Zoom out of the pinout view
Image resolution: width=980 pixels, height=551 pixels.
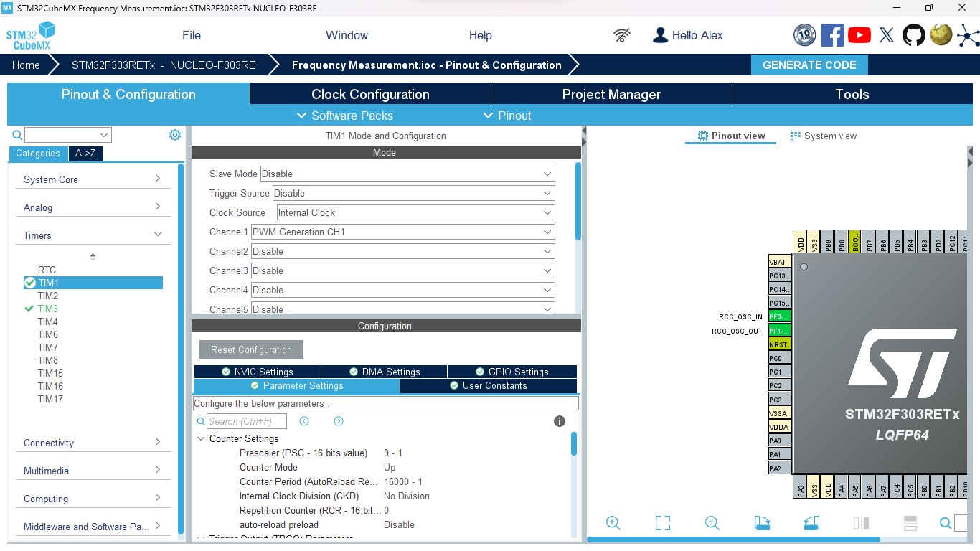712,523
